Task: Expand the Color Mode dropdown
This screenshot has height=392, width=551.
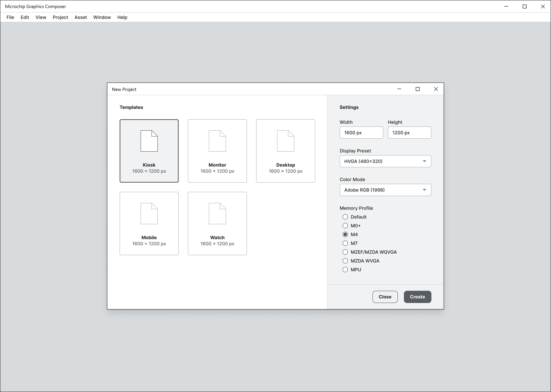Action: (x=385, y=190)
